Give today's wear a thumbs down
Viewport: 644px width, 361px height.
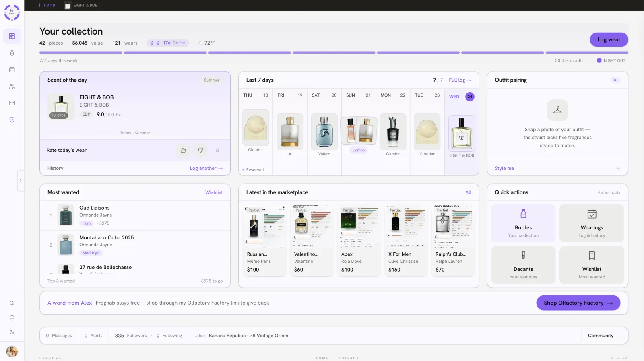point(200,150)
